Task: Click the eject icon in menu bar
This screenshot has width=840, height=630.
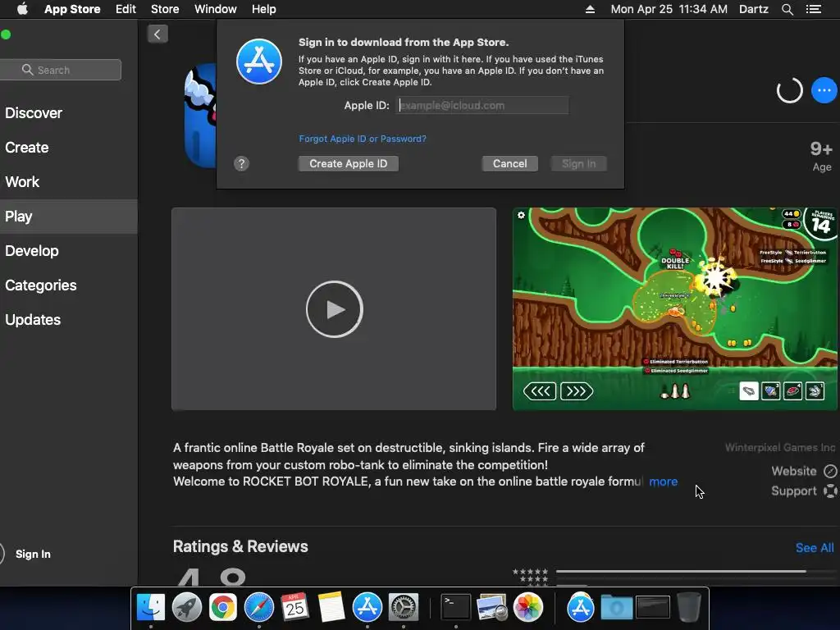Action: tap(590, 9)
